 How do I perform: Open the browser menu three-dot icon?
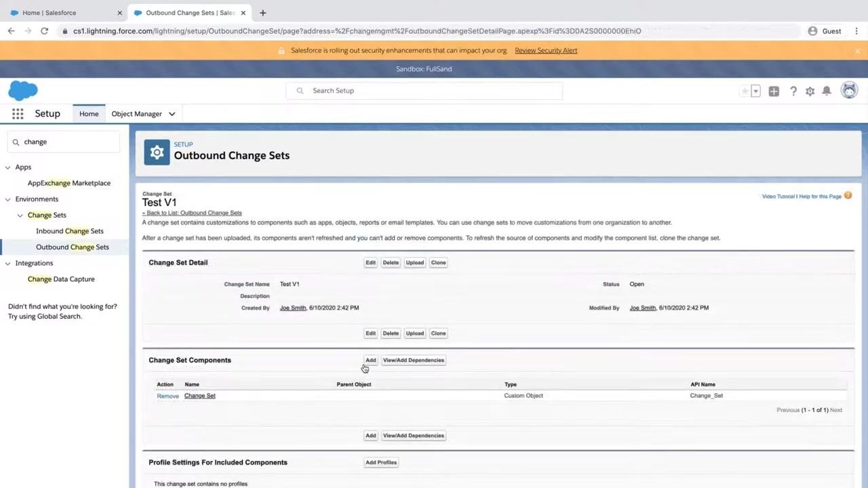[857, 31]
